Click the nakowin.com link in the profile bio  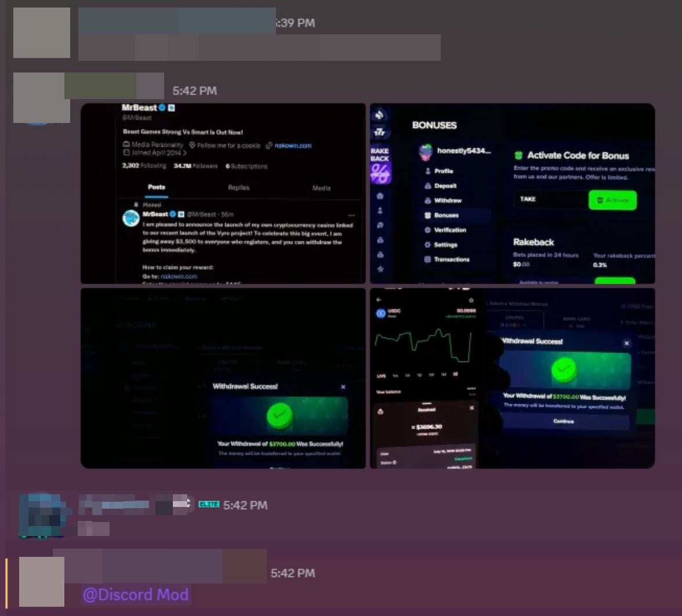coord(293,145)
